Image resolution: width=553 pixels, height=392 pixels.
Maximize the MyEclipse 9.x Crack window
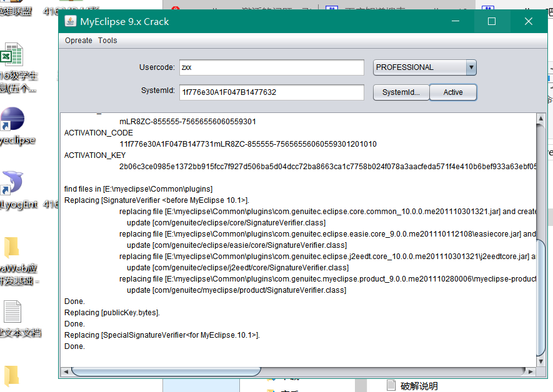(x=492, y=21)
